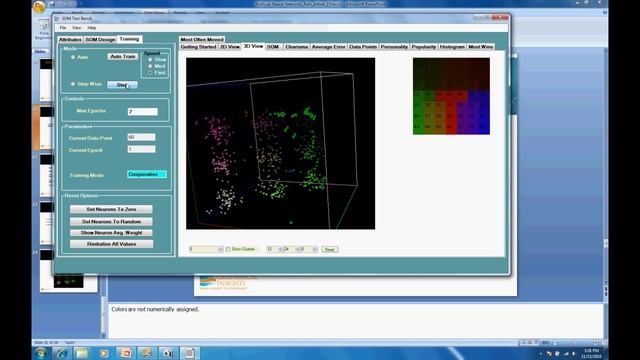Open the Popularity tab
640x360 pixels.
coord(424,47)
